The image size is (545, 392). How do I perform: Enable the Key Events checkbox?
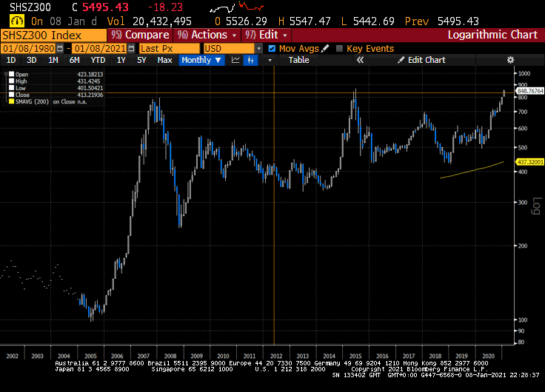coord(340,48)
